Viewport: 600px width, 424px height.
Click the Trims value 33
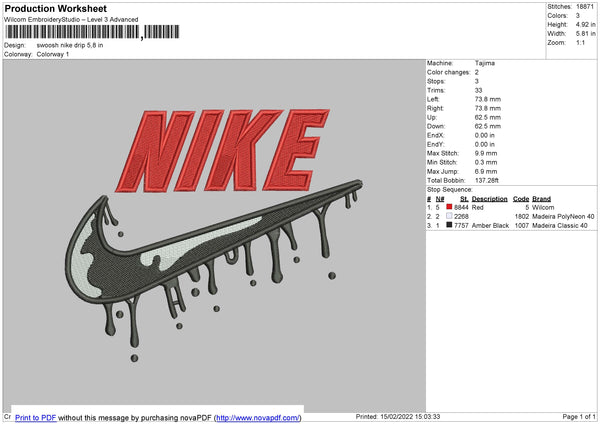478,90
